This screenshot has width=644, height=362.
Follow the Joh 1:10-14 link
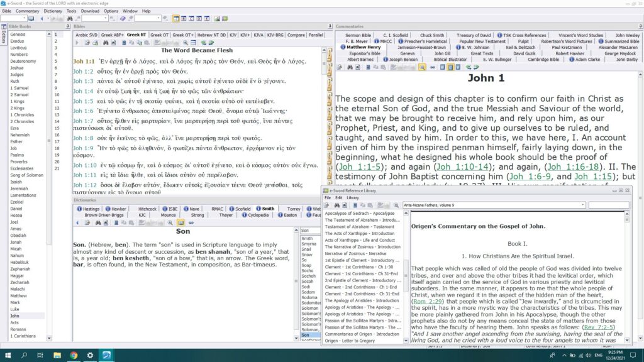[462, 167]
